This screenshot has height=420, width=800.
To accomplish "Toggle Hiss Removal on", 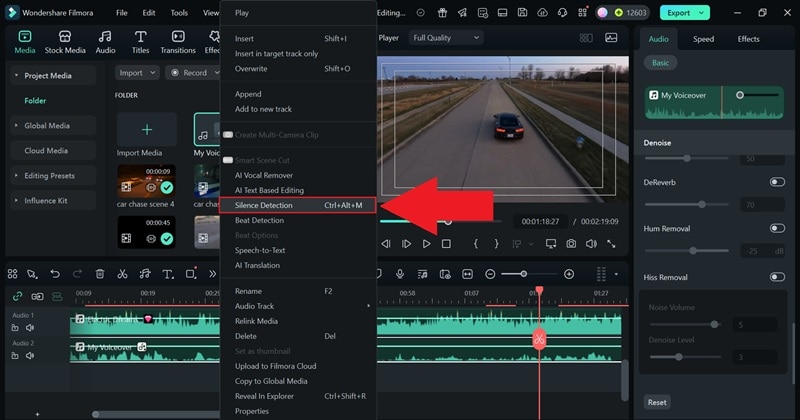I will coord(776,277).
